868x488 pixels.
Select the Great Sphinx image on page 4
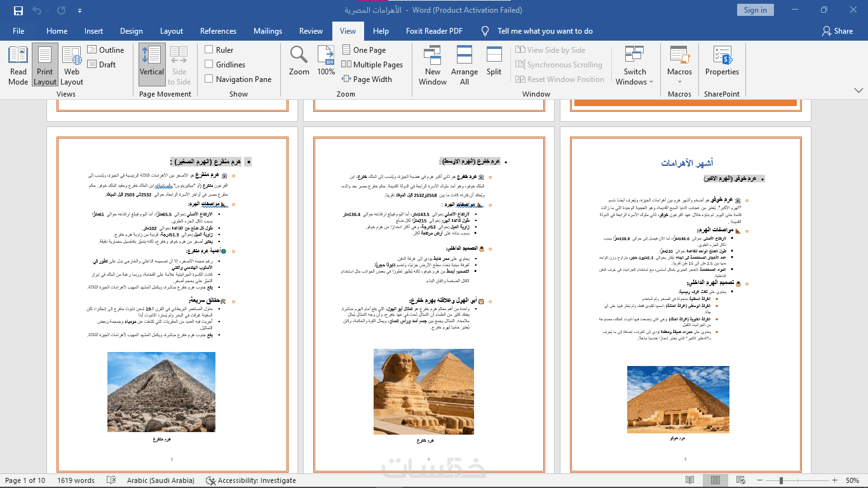[x=424, y=391]
